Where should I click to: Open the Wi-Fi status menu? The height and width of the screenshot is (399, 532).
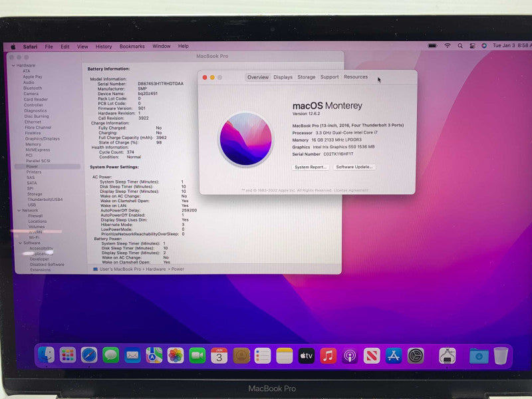448,45
